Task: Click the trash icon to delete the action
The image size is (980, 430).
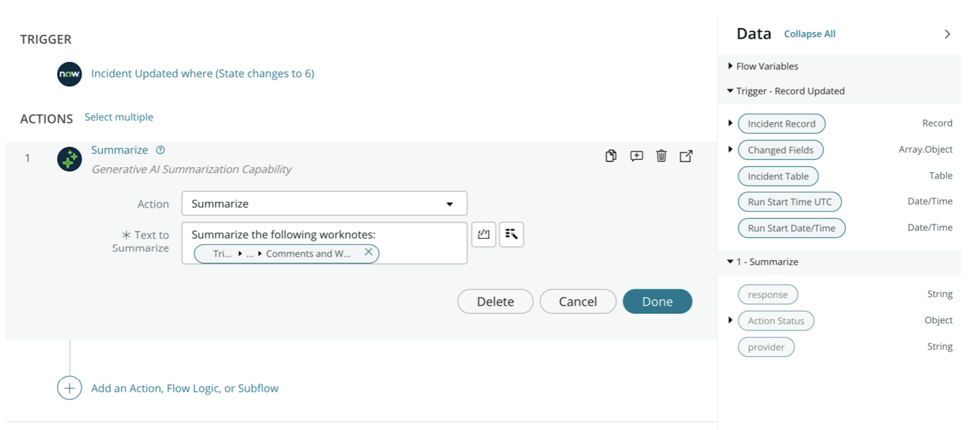Action: pos(662,156)
